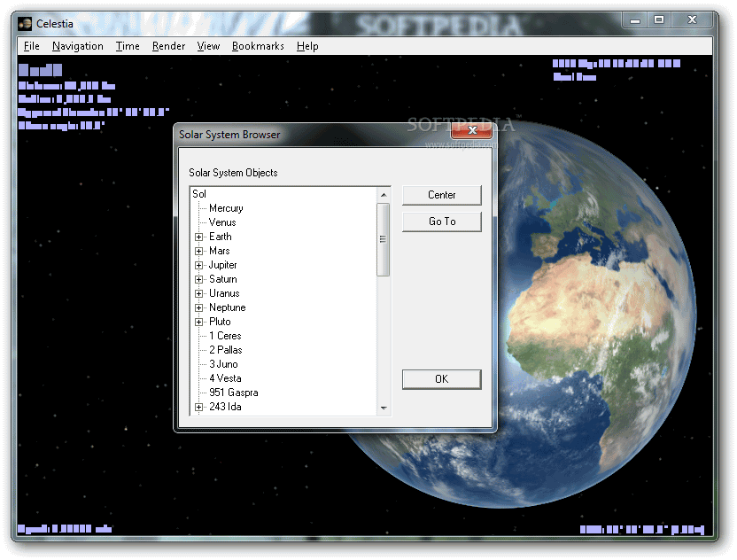Click the Center button
The height and width of the screenshot is (560, 737).
pyautogui.click(x=441, y=195)
